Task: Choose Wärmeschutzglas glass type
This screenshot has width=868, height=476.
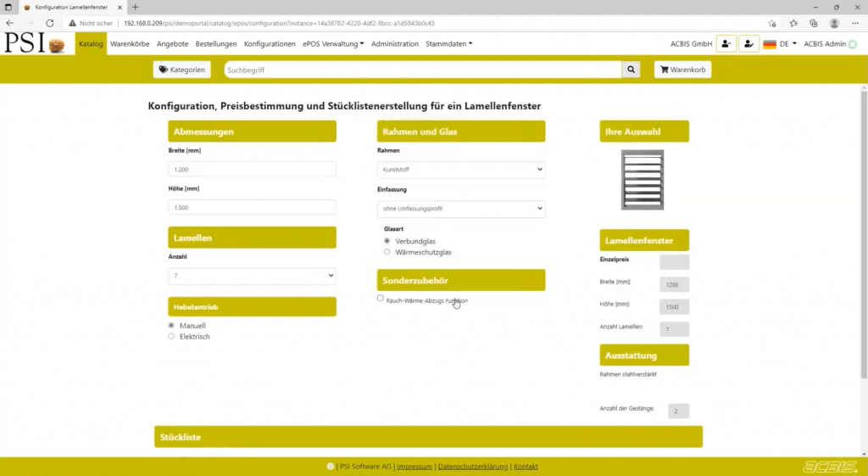Action: [x=387, y=252]
